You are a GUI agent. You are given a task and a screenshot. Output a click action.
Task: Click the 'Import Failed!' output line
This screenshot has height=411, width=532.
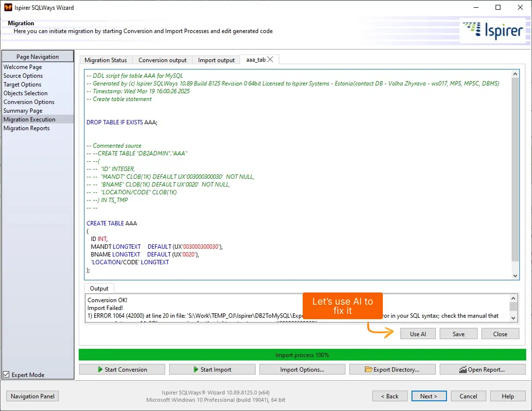(x=105, y=308)
